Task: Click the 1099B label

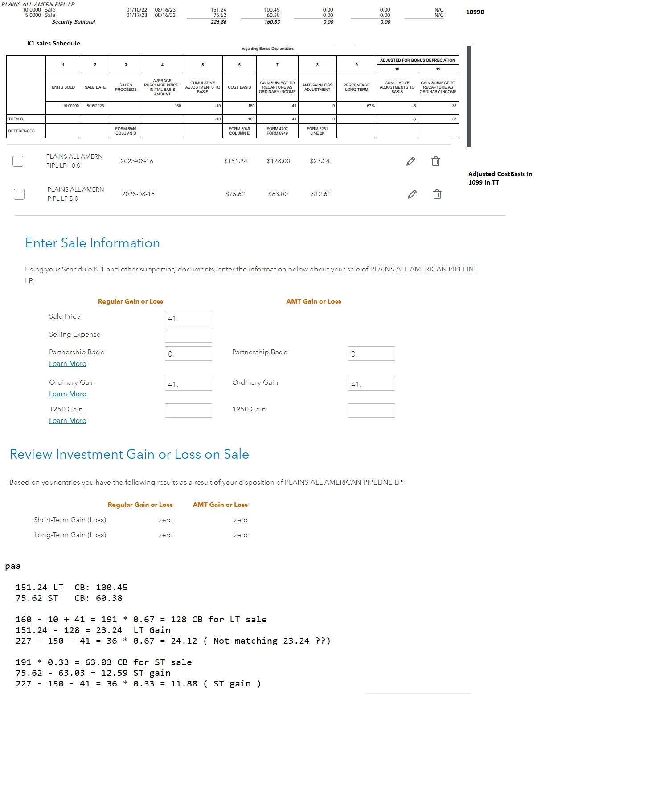Action: click(x=475, y=12)
